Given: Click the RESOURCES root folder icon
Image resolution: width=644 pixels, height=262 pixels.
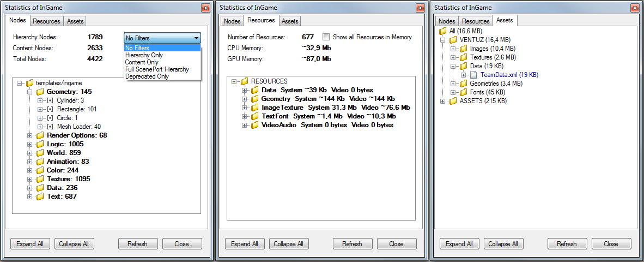Looking at the screenshot, I should pos(245,81).
